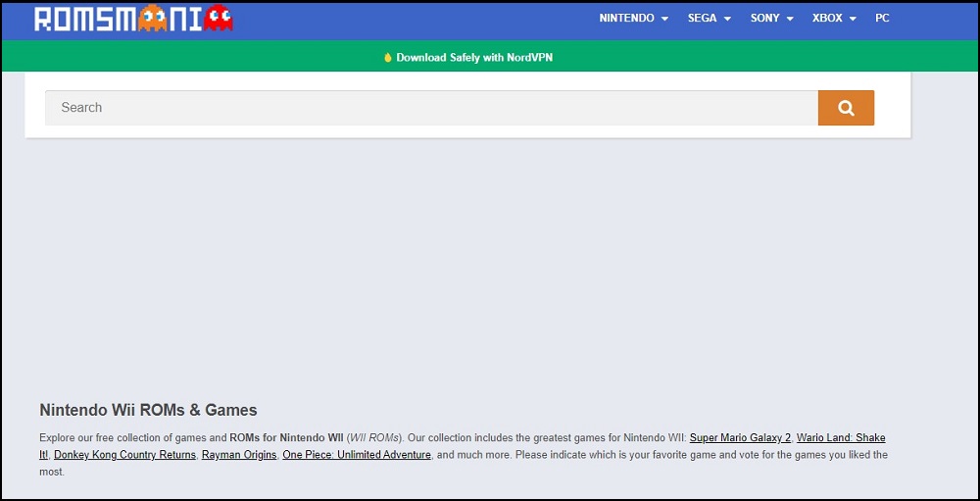Image resolution: width=980 pixels, height=501 pixels.
Task: Click the Download Safely with NordVPN banner
Action: pyautogui.click(x=468, y=58)
